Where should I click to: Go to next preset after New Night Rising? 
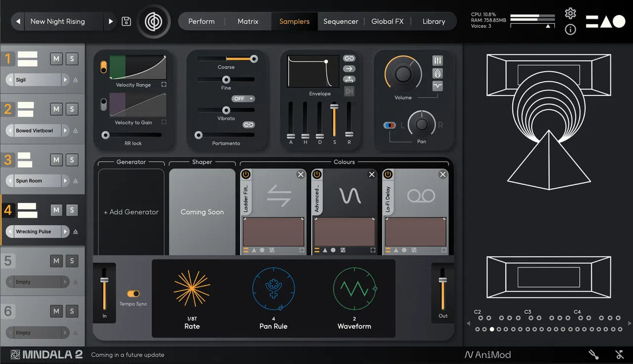point(111,22)
